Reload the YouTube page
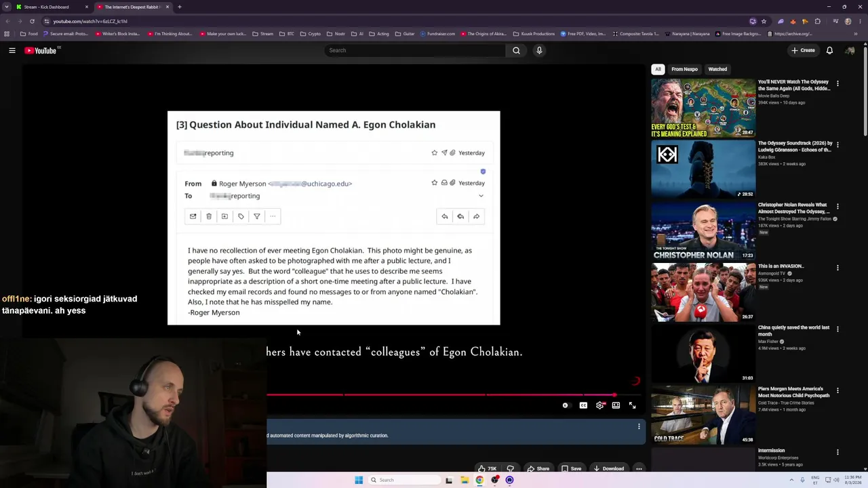This screenshot has height=488, width=868. click(x=32, y=21)
